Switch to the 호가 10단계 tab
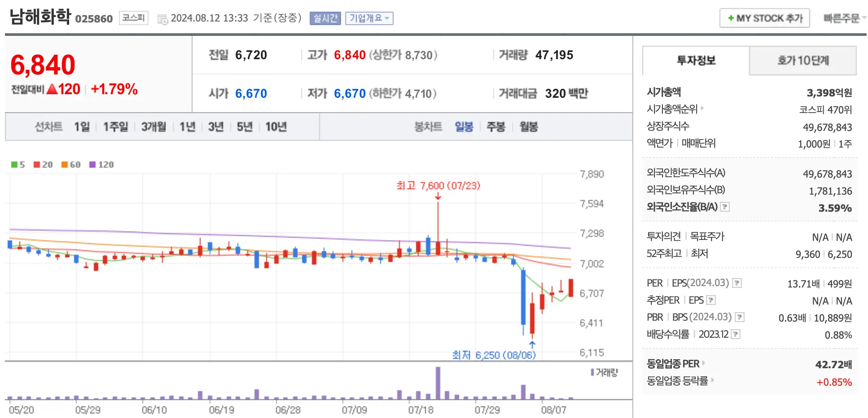868x418 pixels. (803, 61)
